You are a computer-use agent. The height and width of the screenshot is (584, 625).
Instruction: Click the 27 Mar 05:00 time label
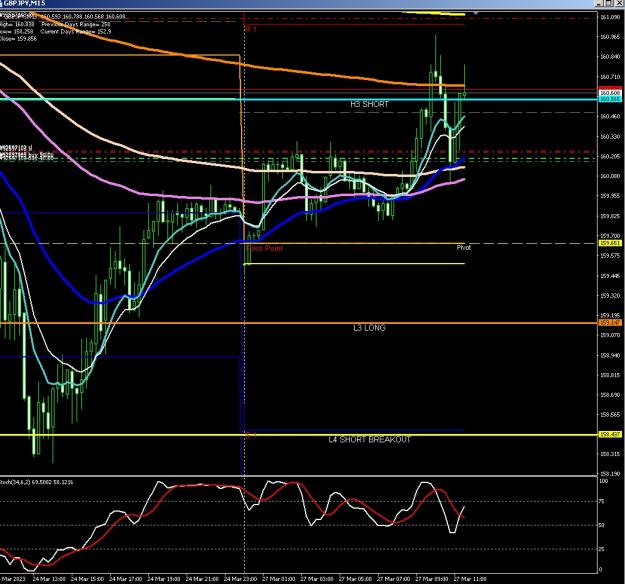[x=355, y=579]
